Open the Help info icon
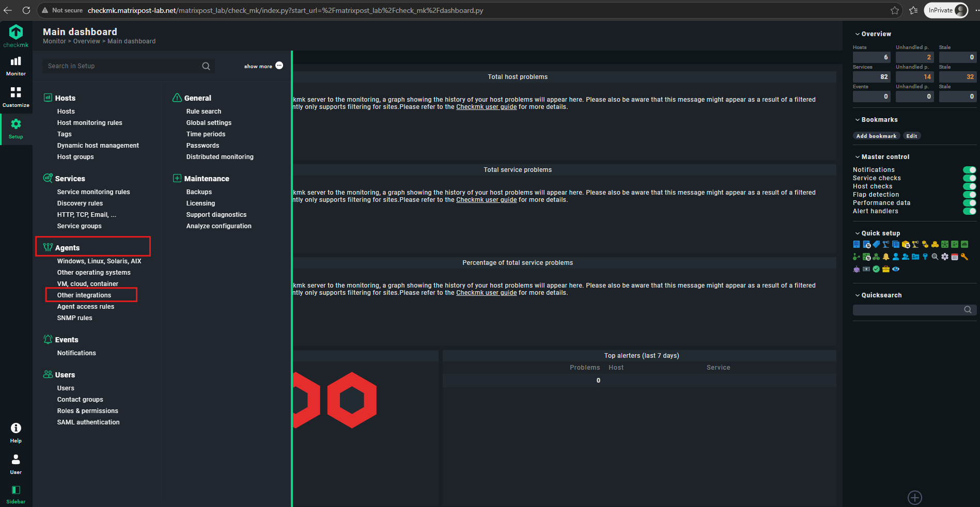This screenshot has height=507, width=980. 16,428
